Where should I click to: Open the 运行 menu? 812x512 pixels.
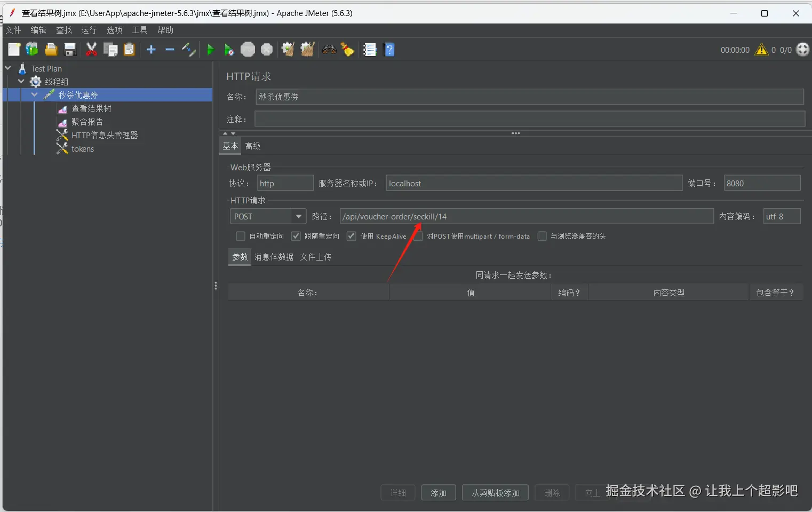coord(89,30)
